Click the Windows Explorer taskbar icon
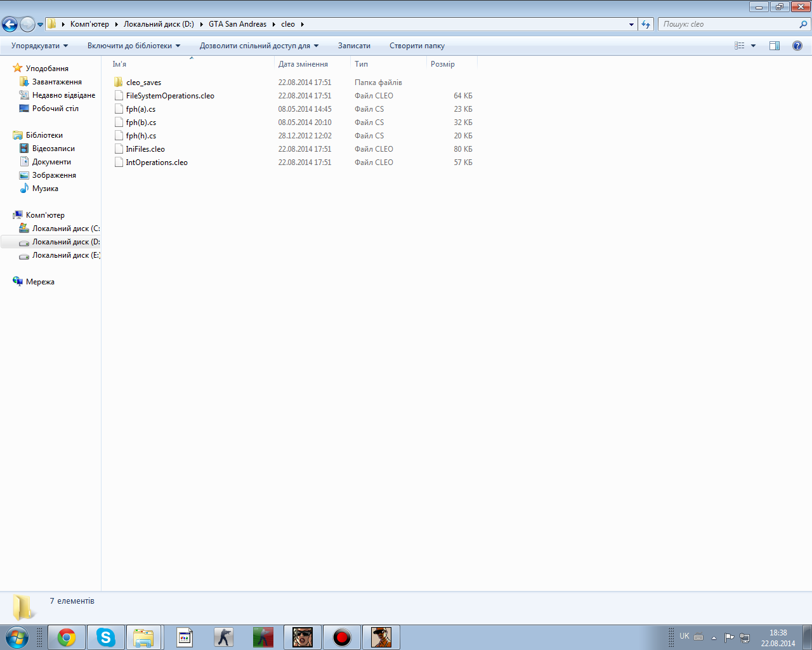 145,637
